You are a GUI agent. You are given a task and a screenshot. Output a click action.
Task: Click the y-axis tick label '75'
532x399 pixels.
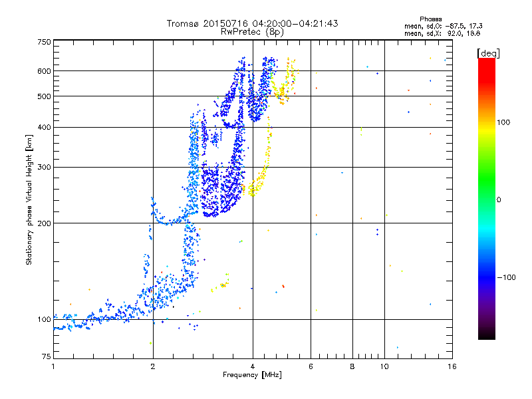coord(47,356)
